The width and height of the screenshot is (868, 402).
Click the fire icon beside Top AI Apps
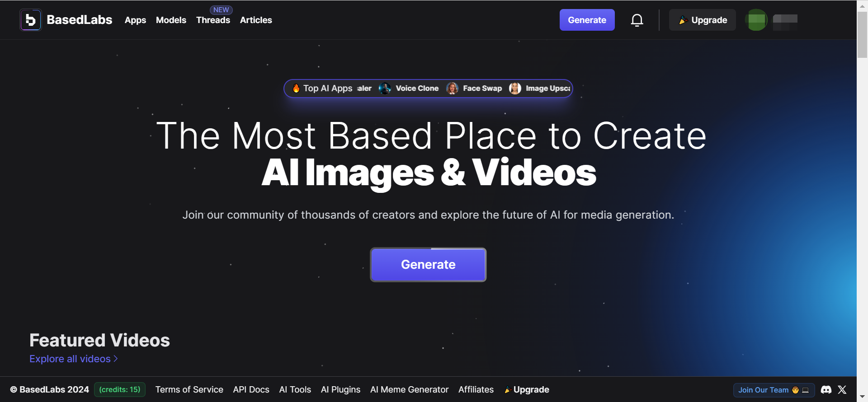[296, 89]
